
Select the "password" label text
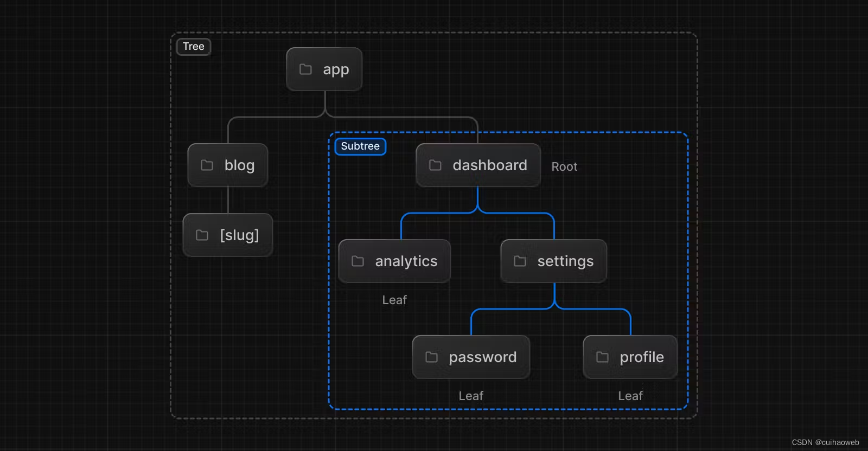click(x=483, y=357)
